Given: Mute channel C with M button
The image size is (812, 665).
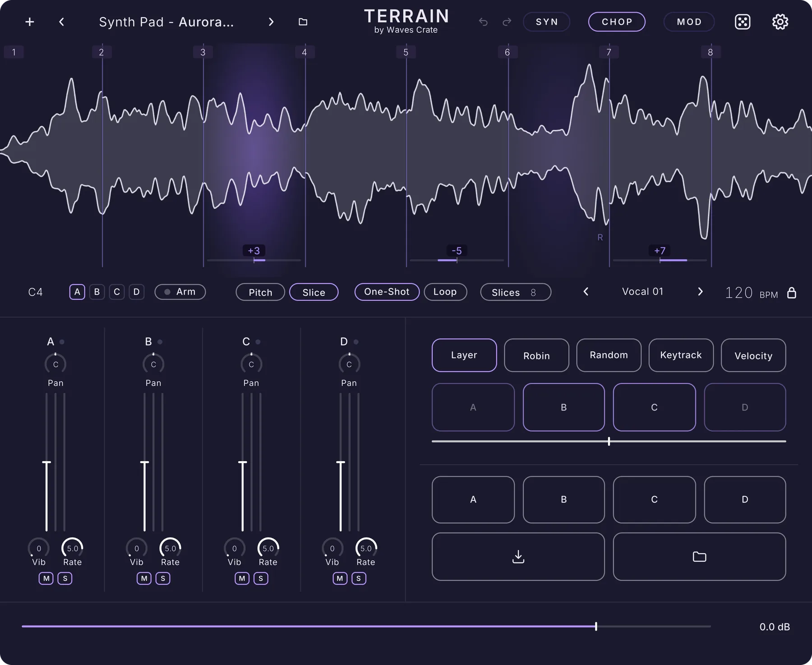Looking at the screenshot, I should pyautogui.click(x=242, y=578).
